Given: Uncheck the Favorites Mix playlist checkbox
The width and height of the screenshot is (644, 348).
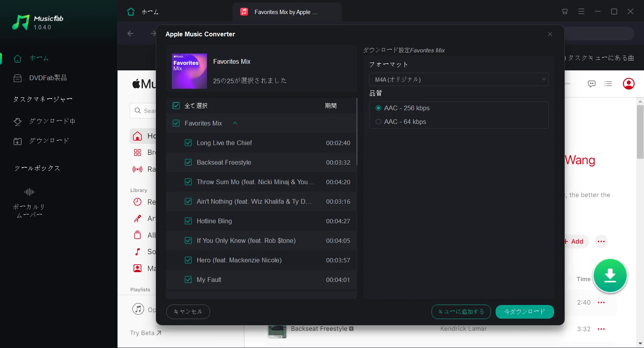Looking at the screenshot, I should click(176, 123).
